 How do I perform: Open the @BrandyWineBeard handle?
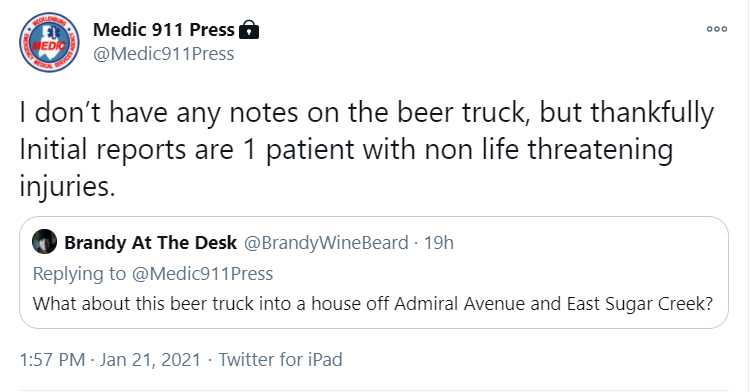[326, 242]
